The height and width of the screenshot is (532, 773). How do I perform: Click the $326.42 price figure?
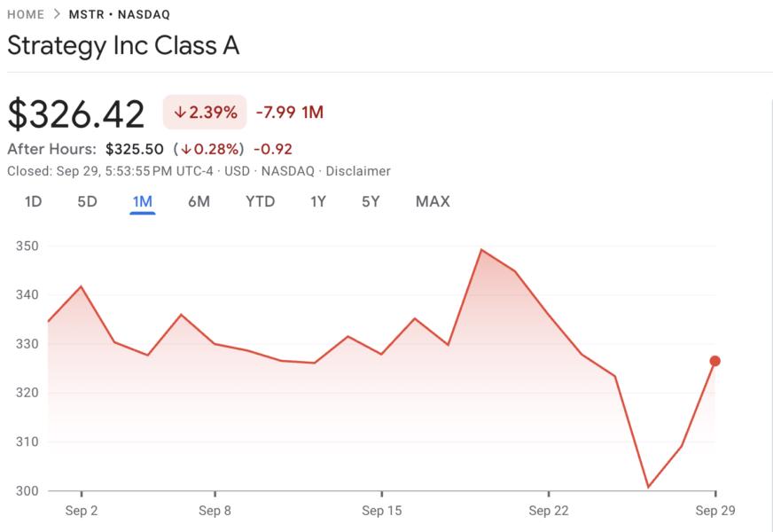[76, 114]
